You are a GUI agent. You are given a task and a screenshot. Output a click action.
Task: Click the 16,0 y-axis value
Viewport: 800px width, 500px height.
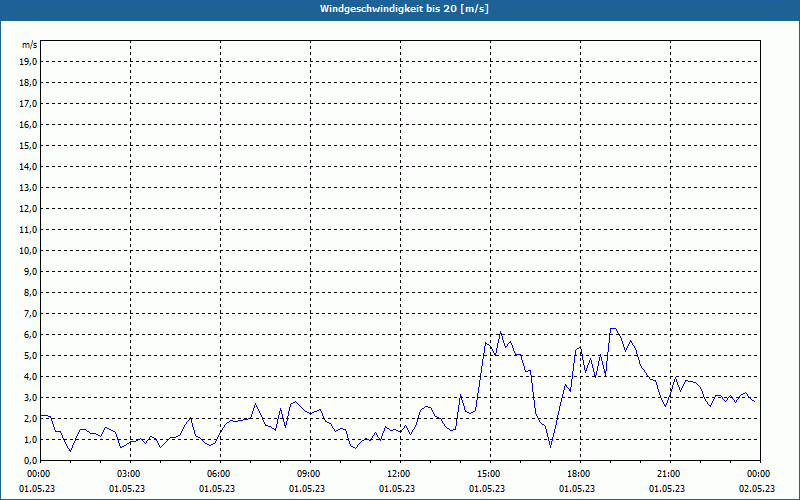[28, 124]
